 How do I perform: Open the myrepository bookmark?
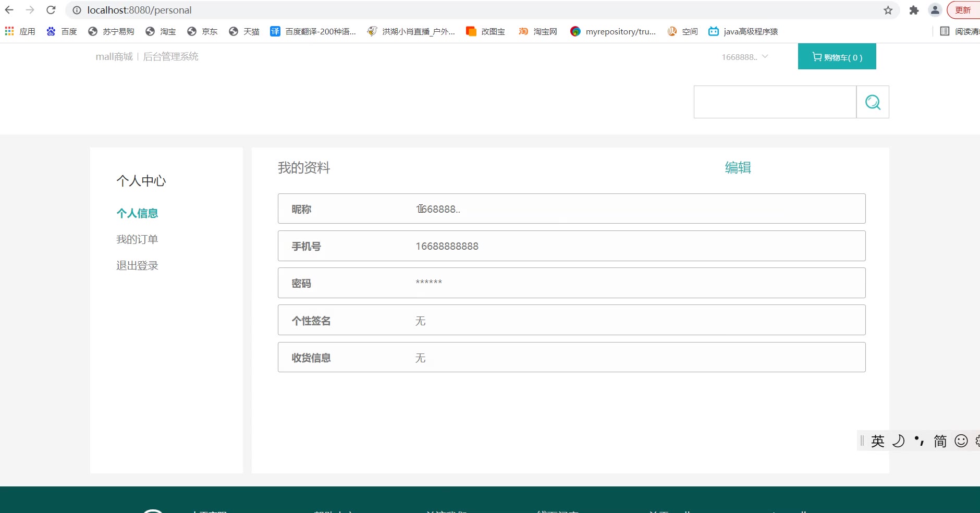click(613, 31)
